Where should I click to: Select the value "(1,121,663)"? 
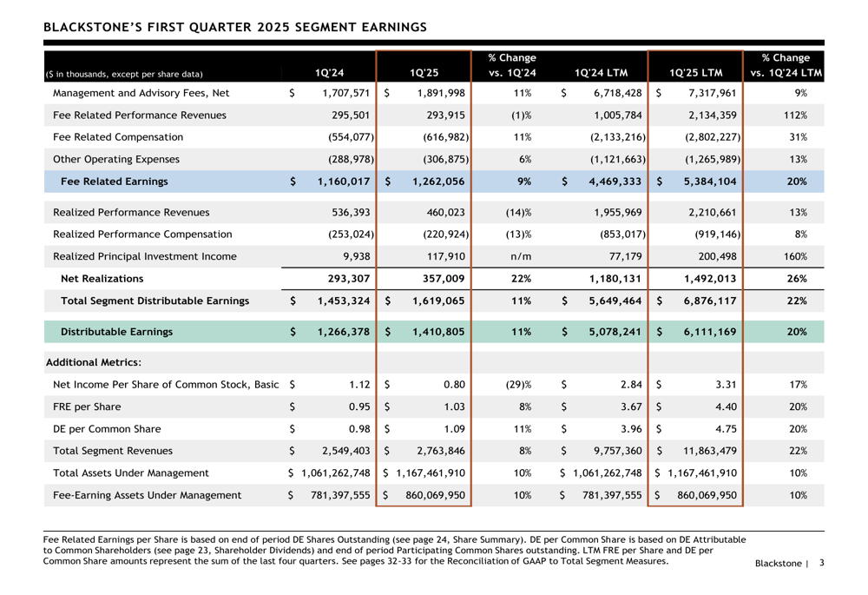(x=618, y=159)
